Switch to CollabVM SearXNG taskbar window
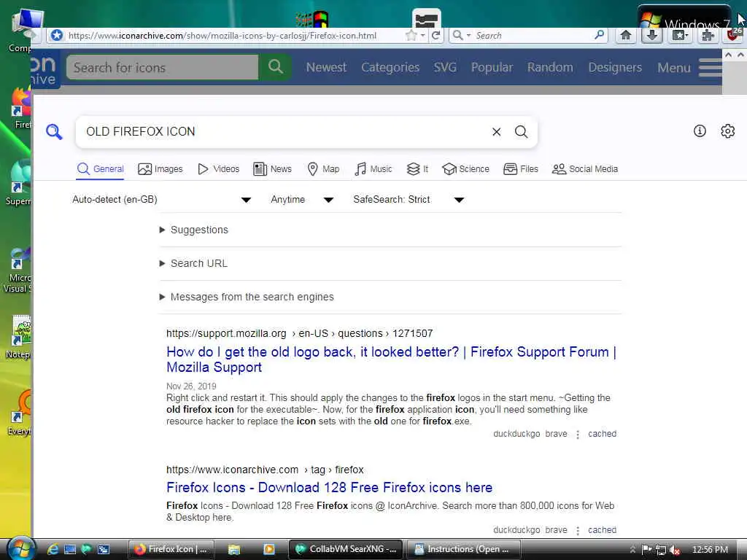Screen dimensions: 747x560 tap(346, 549)
